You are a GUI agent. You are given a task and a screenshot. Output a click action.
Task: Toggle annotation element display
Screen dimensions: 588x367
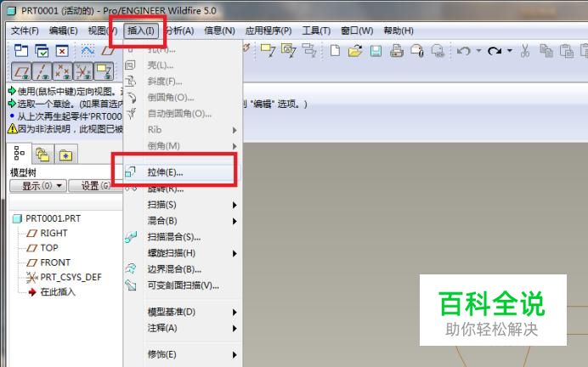coord(104,71)
